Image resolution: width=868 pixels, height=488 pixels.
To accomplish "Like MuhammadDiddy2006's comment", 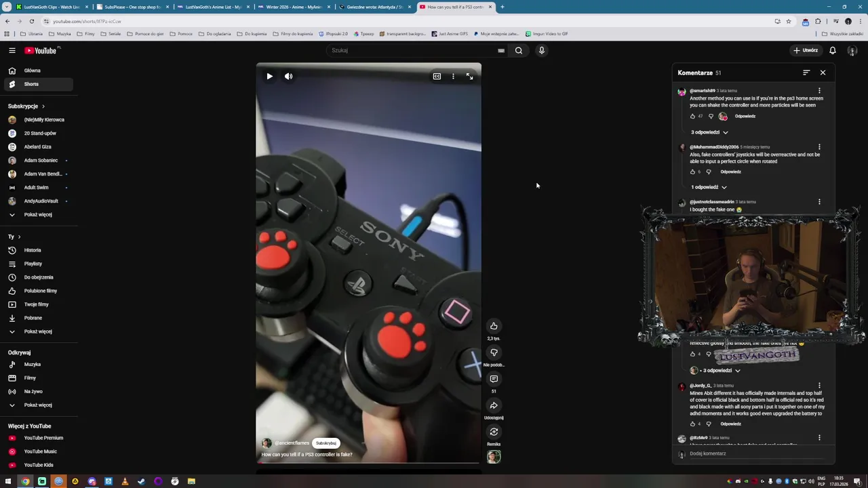I will click(x=692, y=172).
